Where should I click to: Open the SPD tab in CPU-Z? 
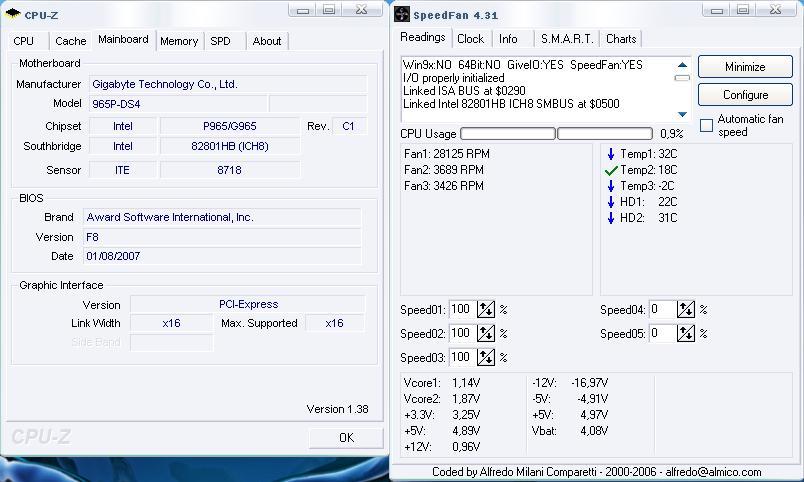pos(220,41)
